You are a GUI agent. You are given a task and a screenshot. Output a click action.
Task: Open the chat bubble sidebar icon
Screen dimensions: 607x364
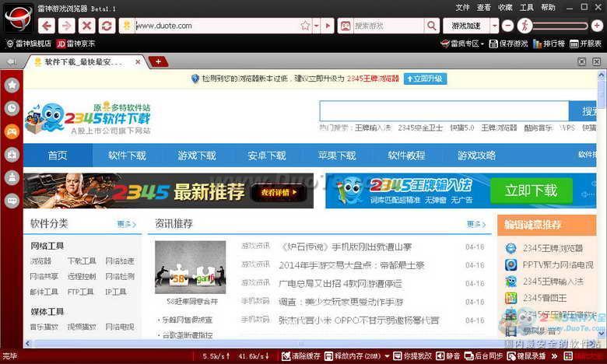pos(12,201)
